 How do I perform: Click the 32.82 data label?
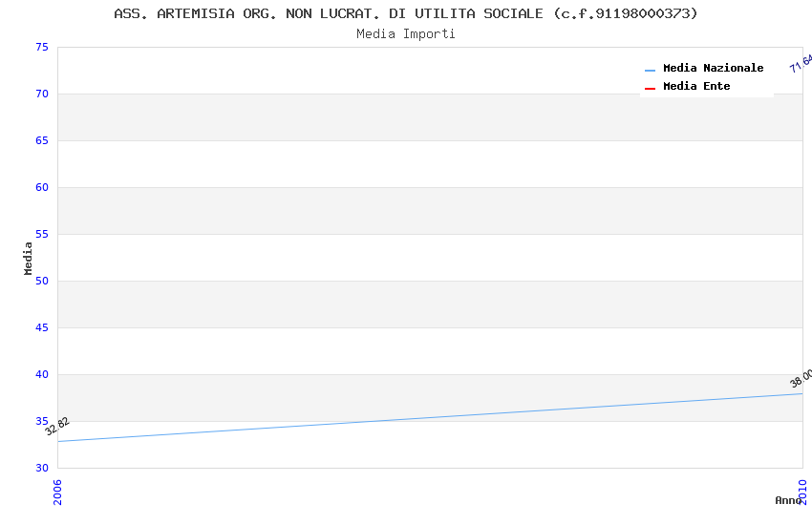(x=57, y=427)
